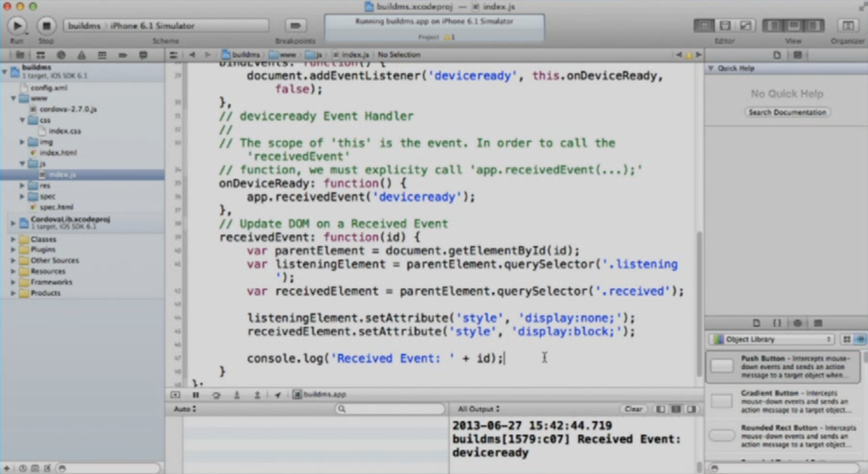Expand the spec folder

[22, 196]
